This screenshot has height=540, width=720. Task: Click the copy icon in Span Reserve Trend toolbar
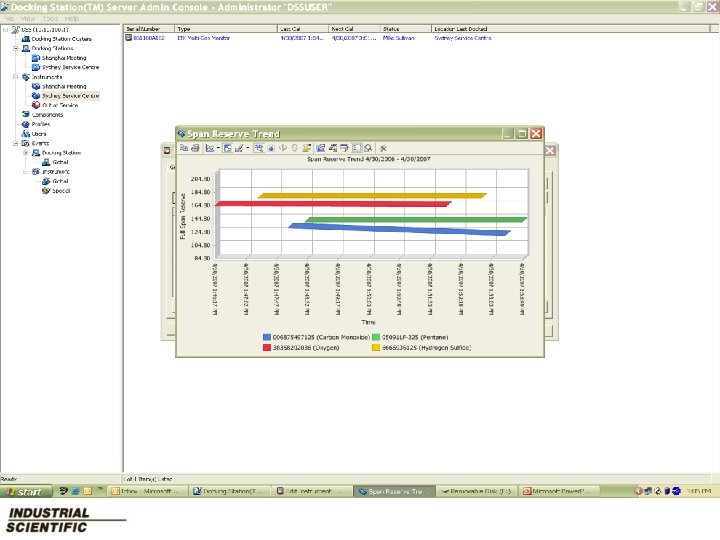(x=184, y=148)
